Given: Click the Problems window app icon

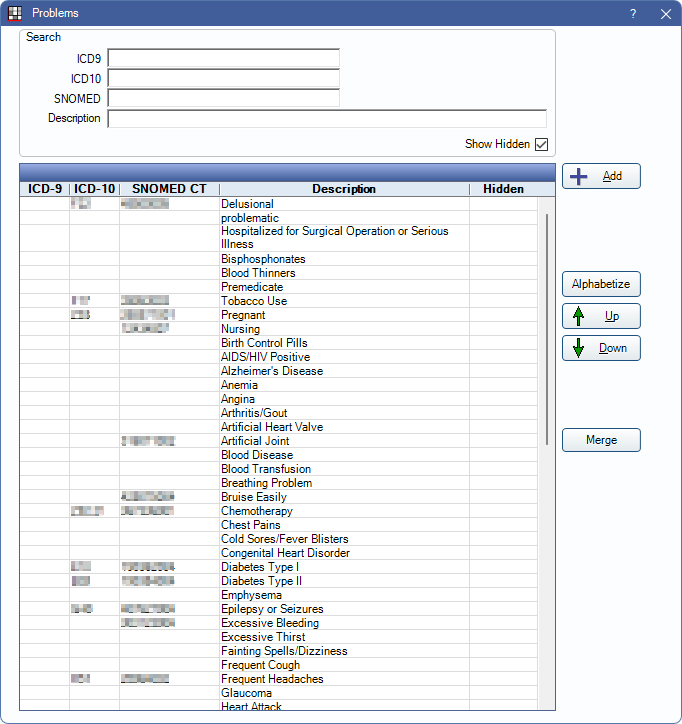Looking at the screenshot, I should [x=14, y=13].
